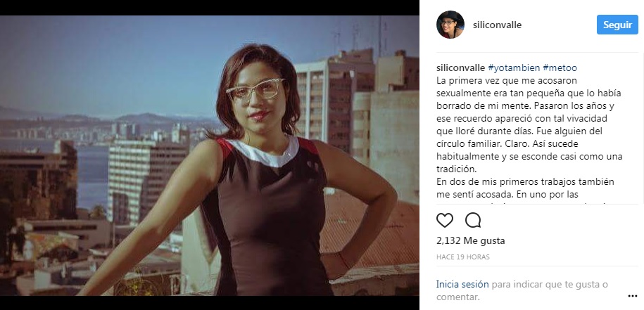Like the post with the heart icon
This screenshot has width=644, height=310.
pyautogui.click(x=444, y=221)
